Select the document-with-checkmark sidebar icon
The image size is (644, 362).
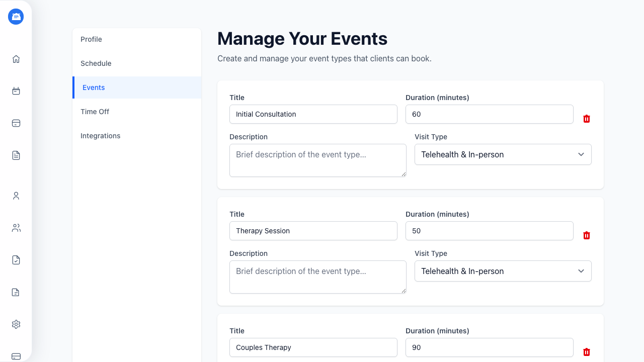(x=16, y=260)
